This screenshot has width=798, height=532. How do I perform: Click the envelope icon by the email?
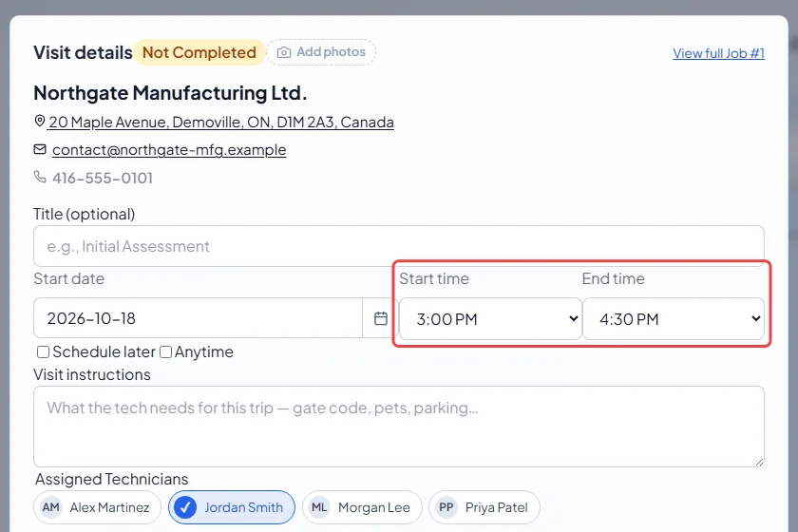point(40,149)
